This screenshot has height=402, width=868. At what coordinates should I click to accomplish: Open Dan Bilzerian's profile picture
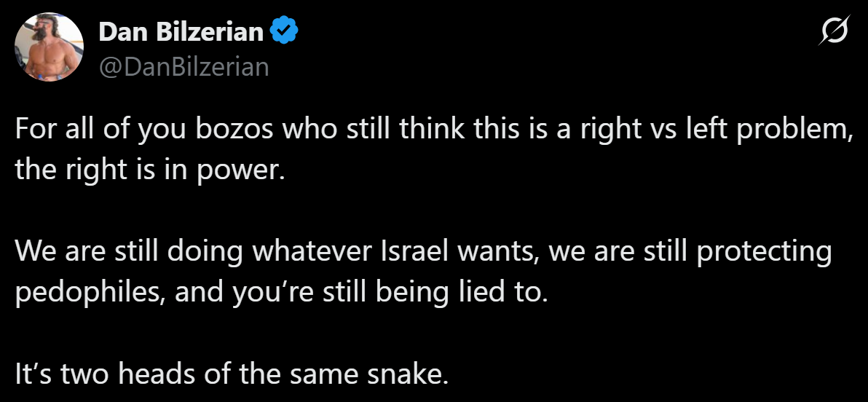point(49,47)
